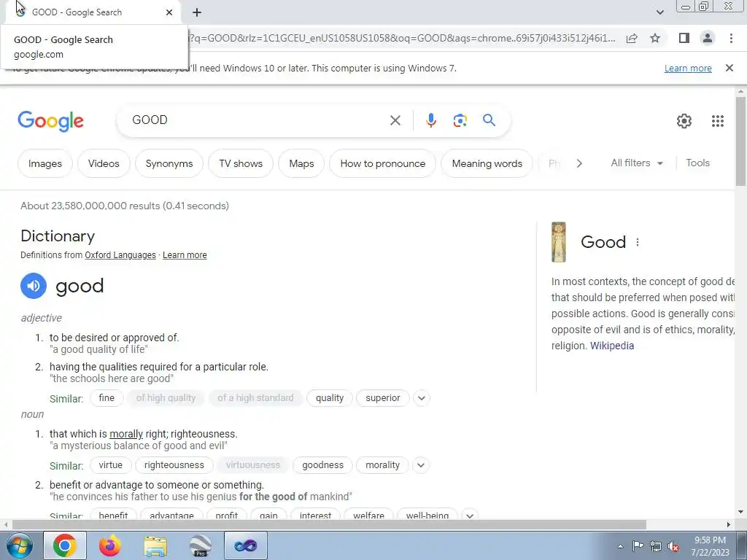This screenshot has width=747, height=560.
Task: Click the goodness synonym chip
Action: click(x=322, y=465)
